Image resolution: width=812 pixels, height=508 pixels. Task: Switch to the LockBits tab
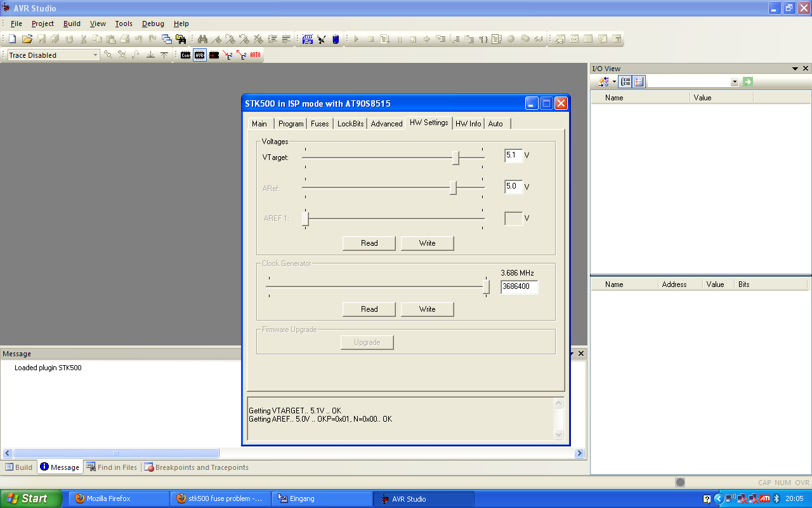(x=351, y=124)
